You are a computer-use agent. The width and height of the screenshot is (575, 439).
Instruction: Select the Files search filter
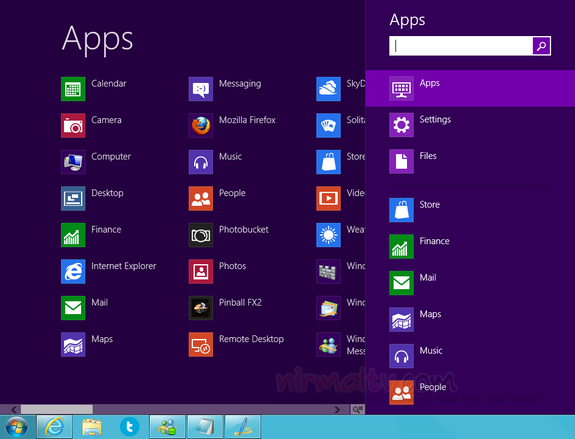470,161
